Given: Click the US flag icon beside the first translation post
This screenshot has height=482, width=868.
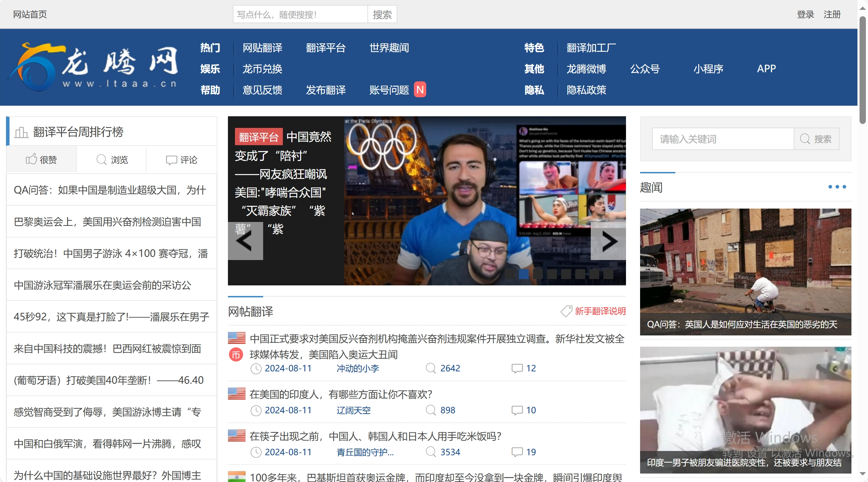Looking at the screenshot, I should [236, 338].
